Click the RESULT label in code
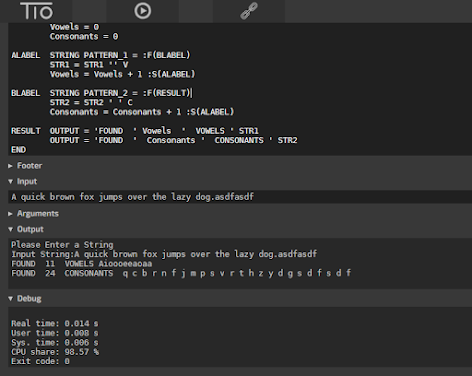Screen dimensions: 472x376 coord(26,131)
